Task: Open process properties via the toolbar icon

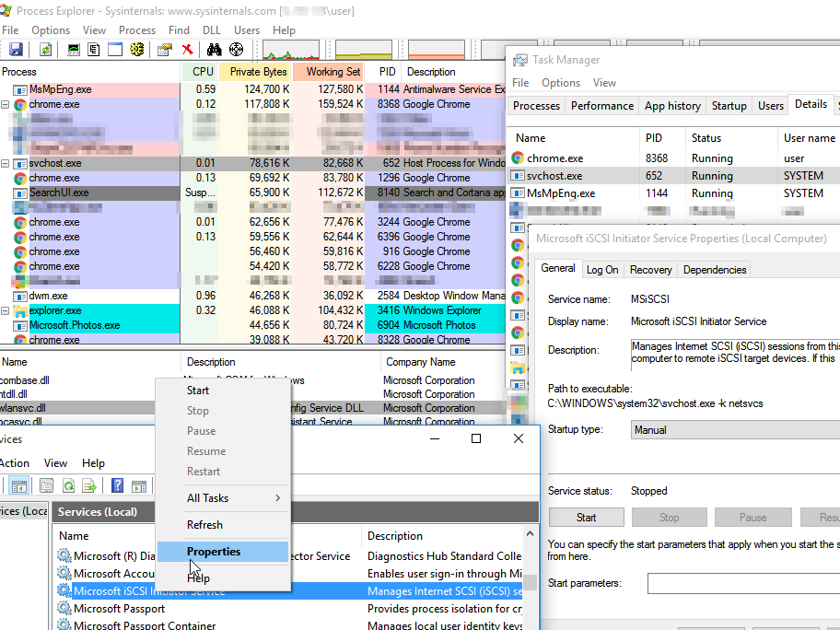Action: [165, 50]
